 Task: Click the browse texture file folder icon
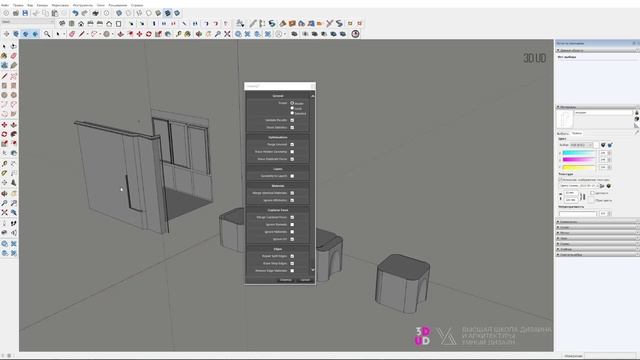pos(602,186)
